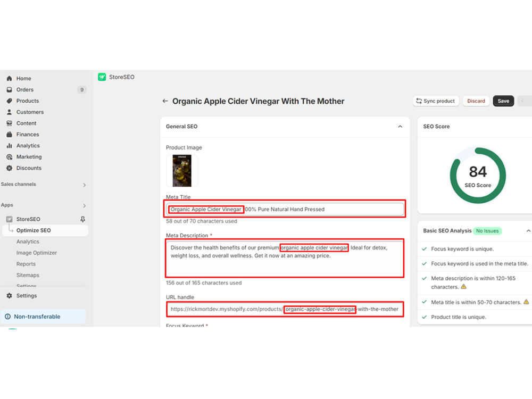Click the Save button
This screenshot has height=399, width=532.
pos(503,101)
